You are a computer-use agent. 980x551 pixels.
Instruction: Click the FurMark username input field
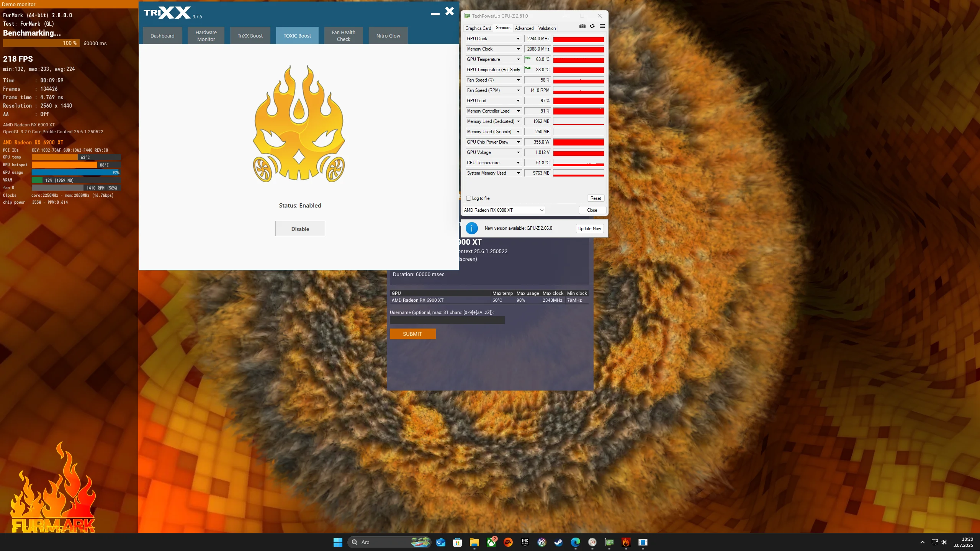(x=447, y=320)
